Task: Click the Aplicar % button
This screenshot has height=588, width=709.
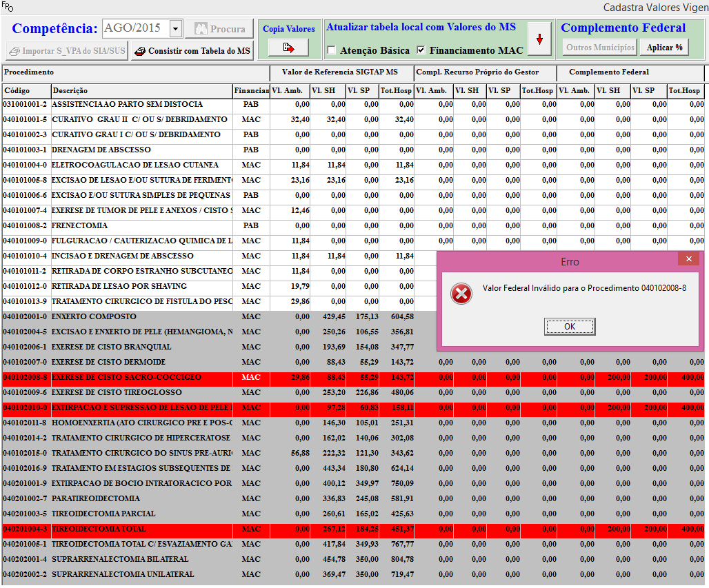Action: point(664,48)
